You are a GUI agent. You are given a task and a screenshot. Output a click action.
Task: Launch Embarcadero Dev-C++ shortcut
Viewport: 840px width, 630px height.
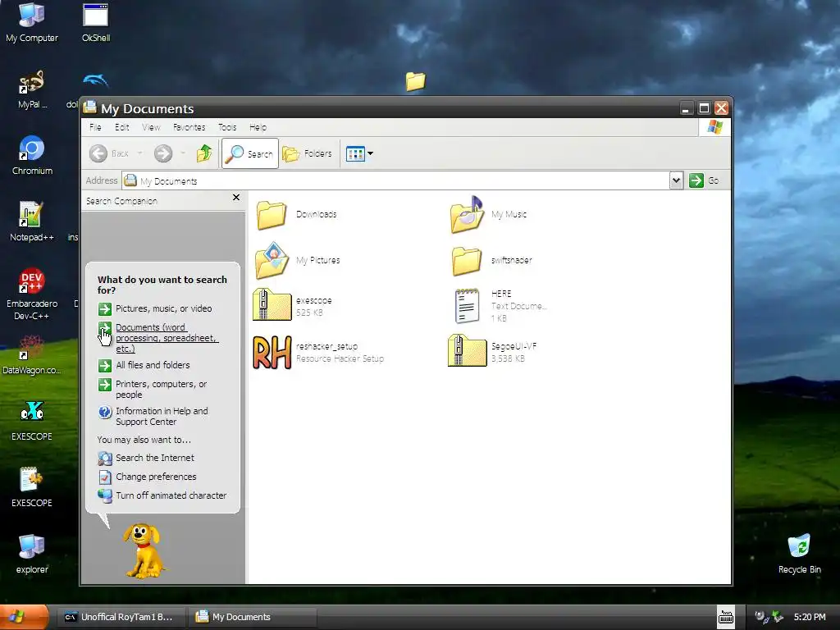click(32, 294)
